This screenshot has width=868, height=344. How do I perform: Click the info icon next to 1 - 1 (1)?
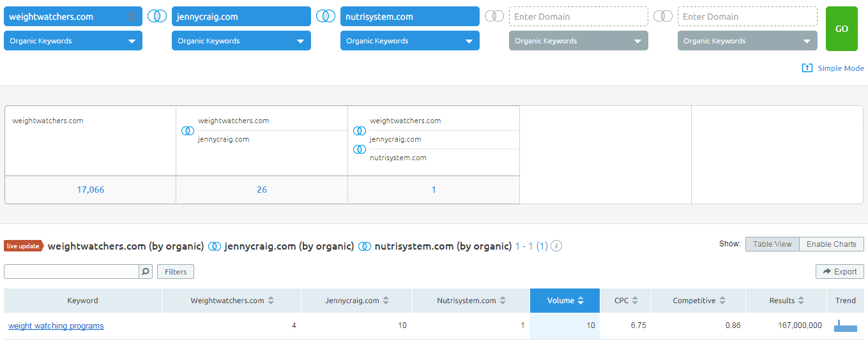556,246
